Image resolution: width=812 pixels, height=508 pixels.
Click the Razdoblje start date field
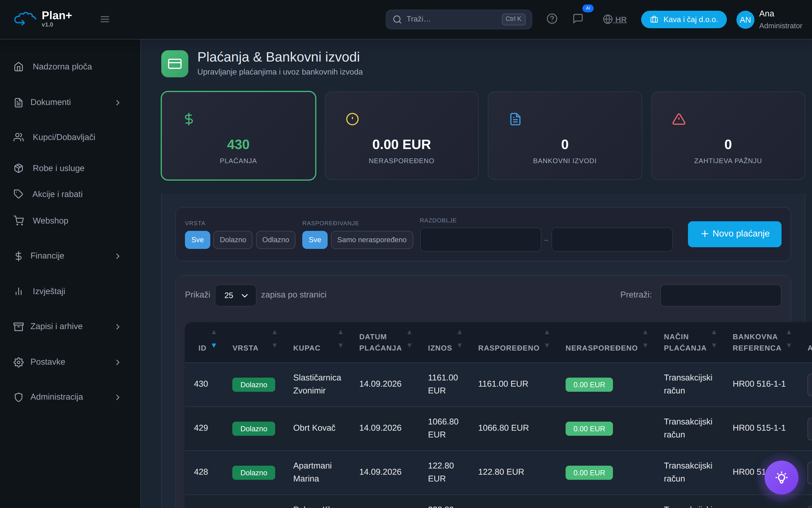[480, 240]
